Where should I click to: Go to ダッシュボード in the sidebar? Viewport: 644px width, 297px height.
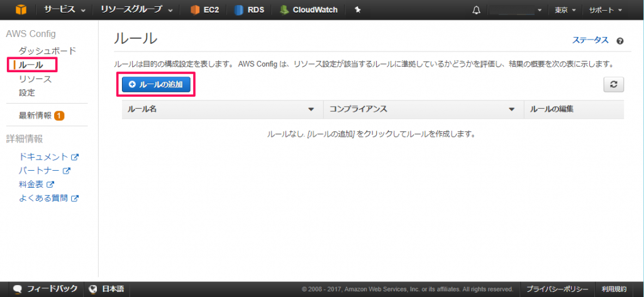pos(48,51)
